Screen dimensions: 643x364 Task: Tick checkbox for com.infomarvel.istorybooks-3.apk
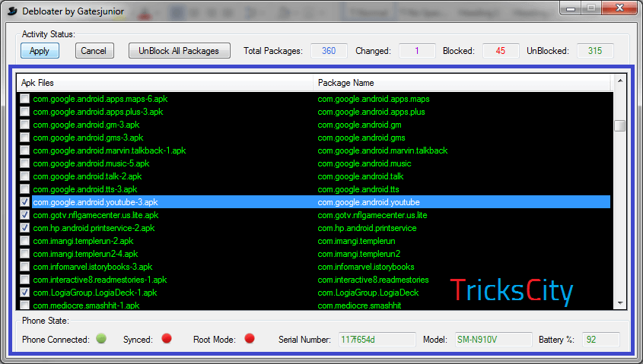click(x=25, y=267)
